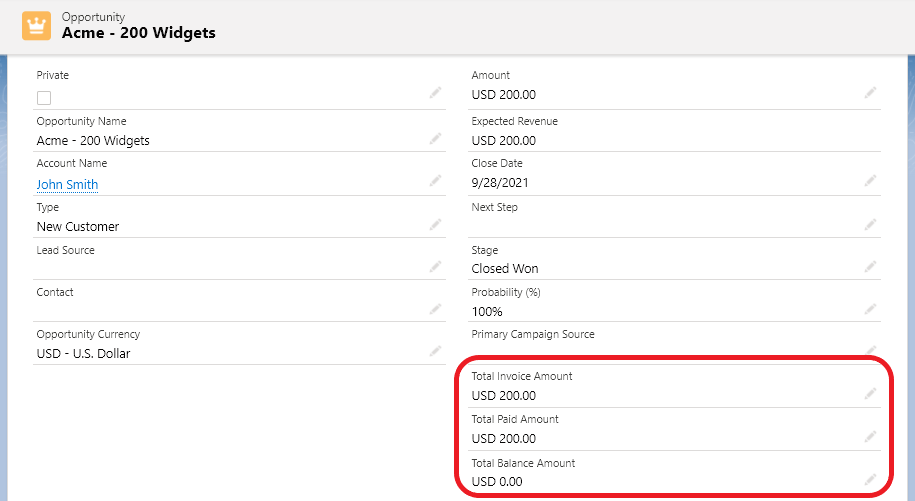Image resolution: width=915 pixels, height=501 pixels.
Task: Edit Total Invoice Amount pencil icon
Action: click(871, 393)
